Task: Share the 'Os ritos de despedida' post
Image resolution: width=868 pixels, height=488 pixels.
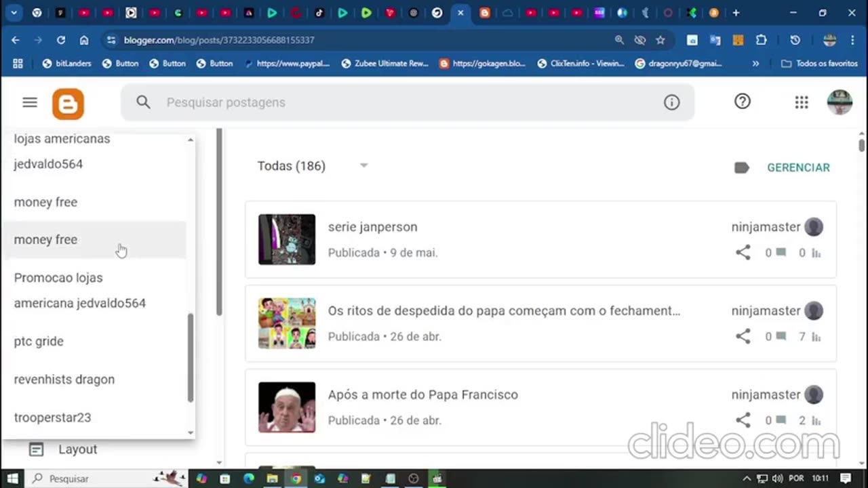Action: 743,337
